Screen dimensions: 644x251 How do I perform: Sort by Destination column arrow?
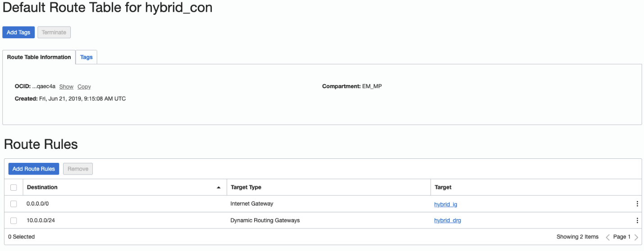(219, 187)
